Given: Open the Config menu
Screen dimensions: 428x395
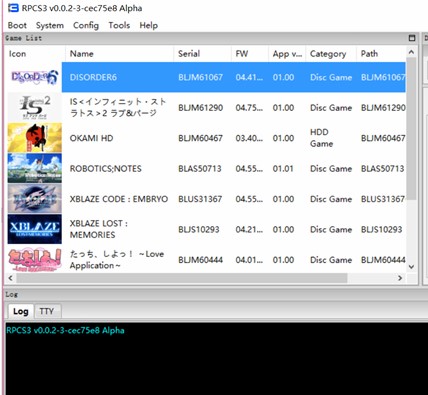Looking at the screenshot, I should click(86, 25).
